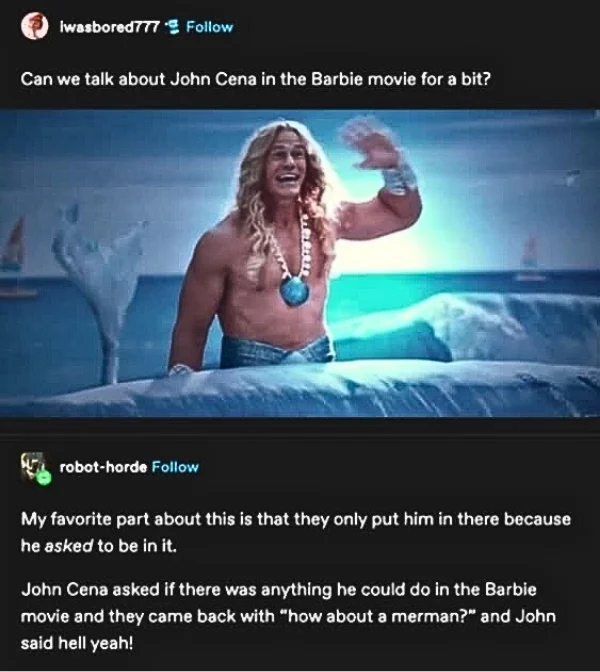Viewport: 600px width, 672px height.
Task: Click the reblog icon beside iwasbored777
Action: click(x=172, y=27)
